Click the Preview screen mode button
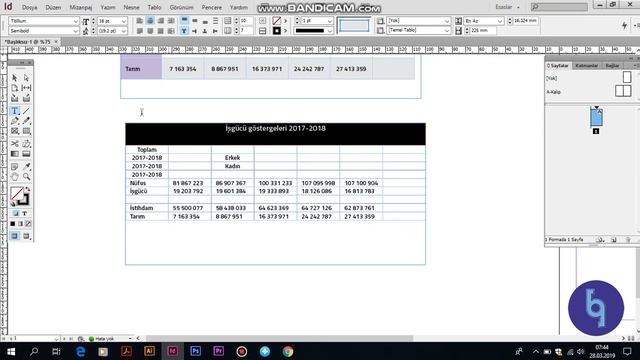The image size is (640, 360). pos(26,236)
